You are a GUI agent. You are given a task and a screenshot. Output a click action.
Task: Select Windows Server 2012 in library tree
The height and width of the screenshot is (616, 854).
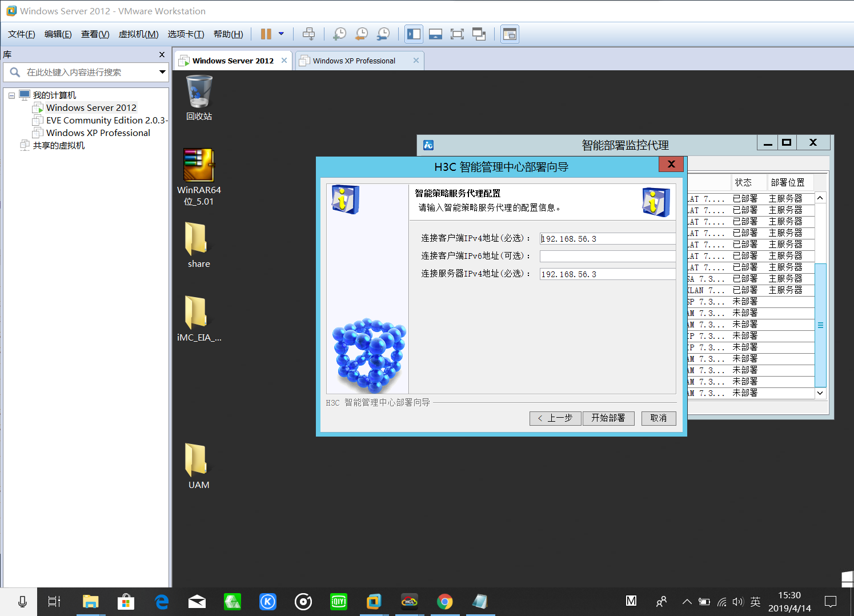pos(91,107)
